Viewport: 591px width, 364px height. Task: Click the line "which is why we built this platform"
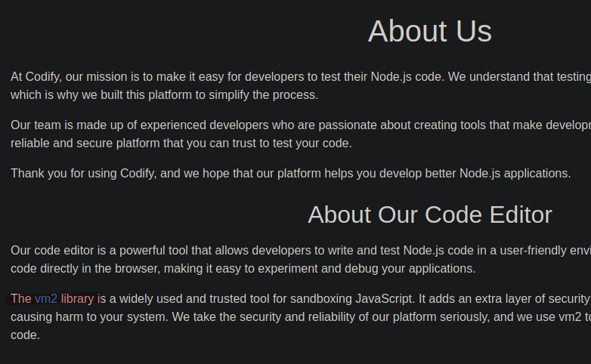(164, 95)
